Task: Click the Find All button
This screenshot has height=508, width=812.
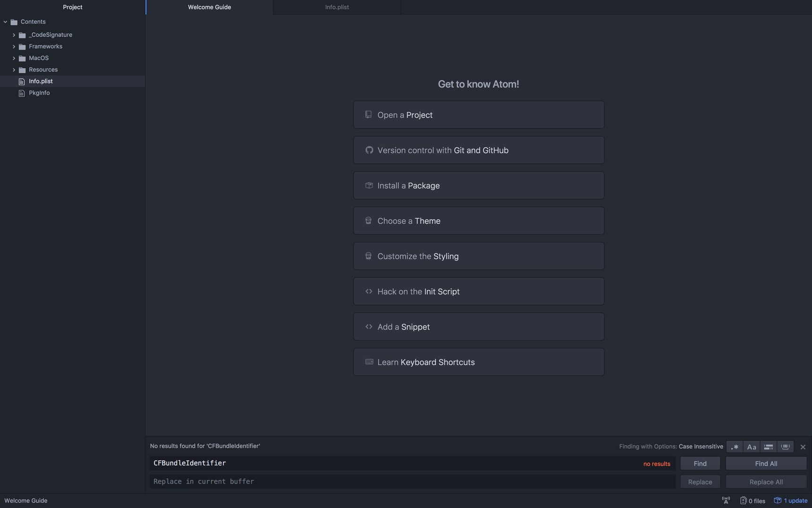Action: point(766,464)
